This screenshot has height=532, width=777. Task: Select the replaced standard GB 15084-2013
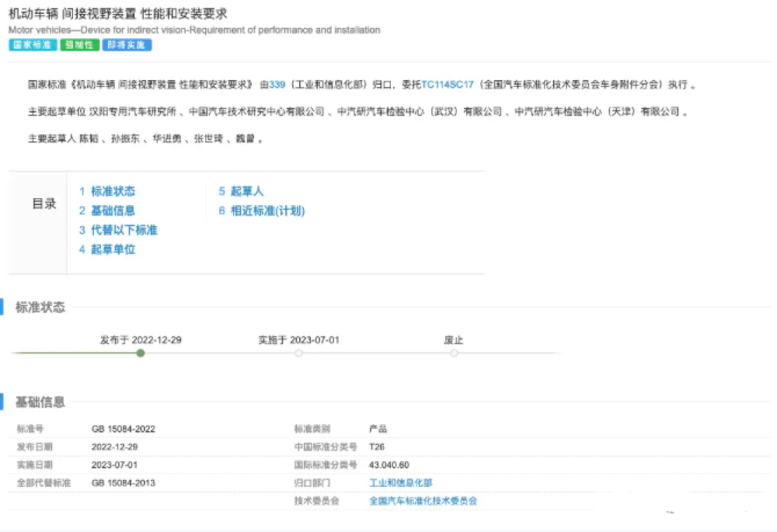(124, 483)
